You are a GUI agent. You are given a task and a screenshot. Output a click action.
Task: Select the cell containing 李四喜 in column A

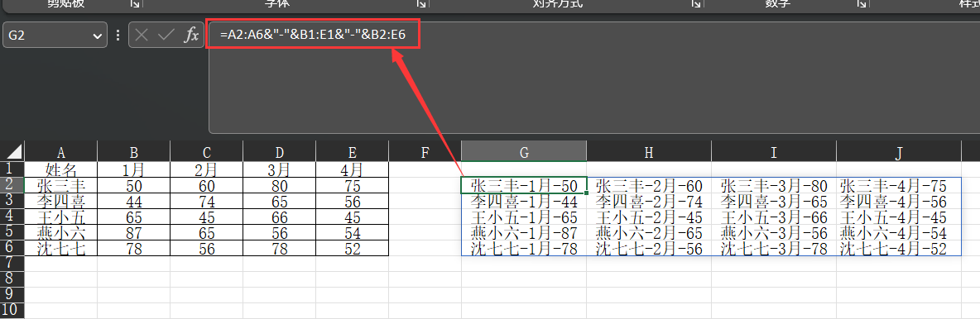pyautogui.click(x=61, y=201)
